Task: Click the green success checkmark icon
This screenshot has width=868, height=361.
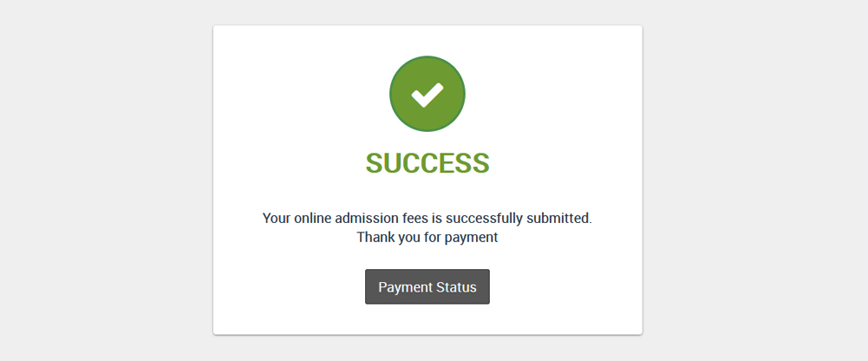Action: [x=427, y=94]
